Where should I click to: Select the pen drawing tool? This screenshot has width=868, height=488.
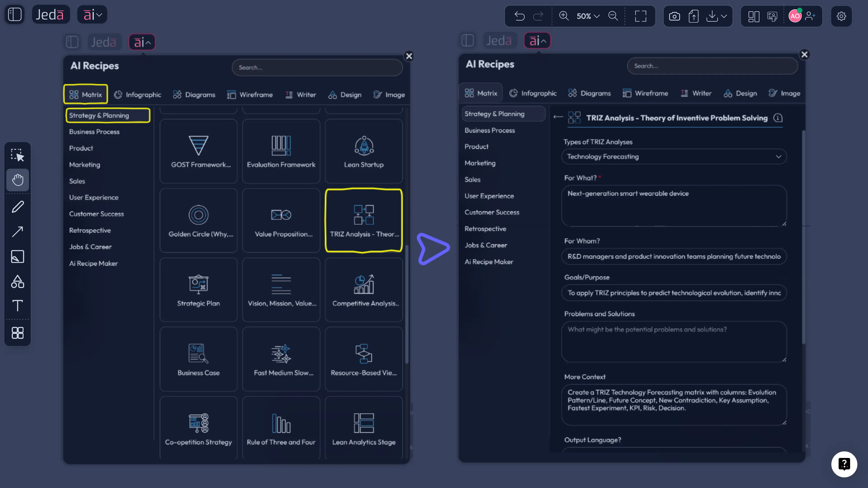tap(17, 207)
